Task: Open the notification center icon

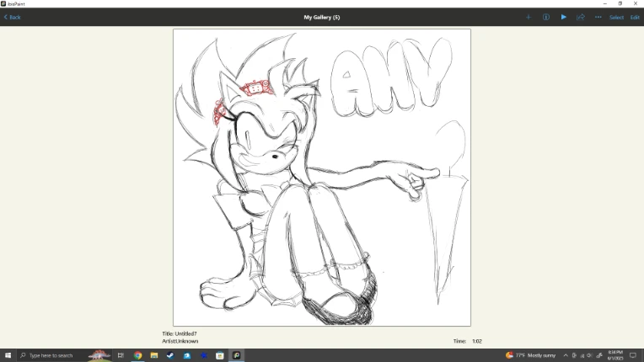Action: [633, 355]
